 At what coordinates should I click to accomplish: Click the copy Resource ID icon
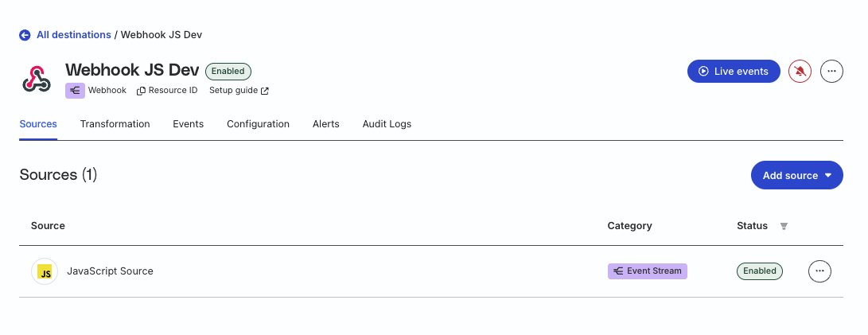[141, 91]
